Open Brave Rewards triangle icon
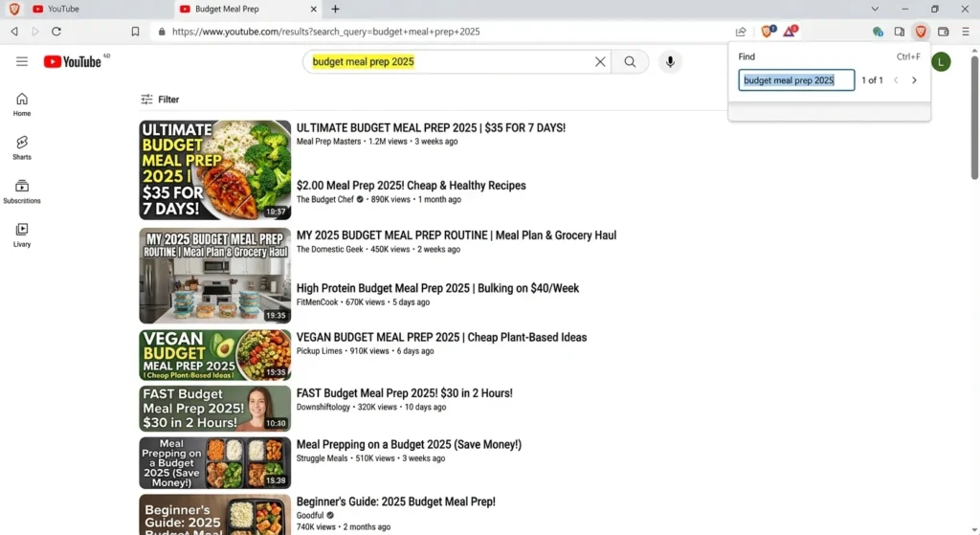 pyautogui.click(x=791, y=31)
